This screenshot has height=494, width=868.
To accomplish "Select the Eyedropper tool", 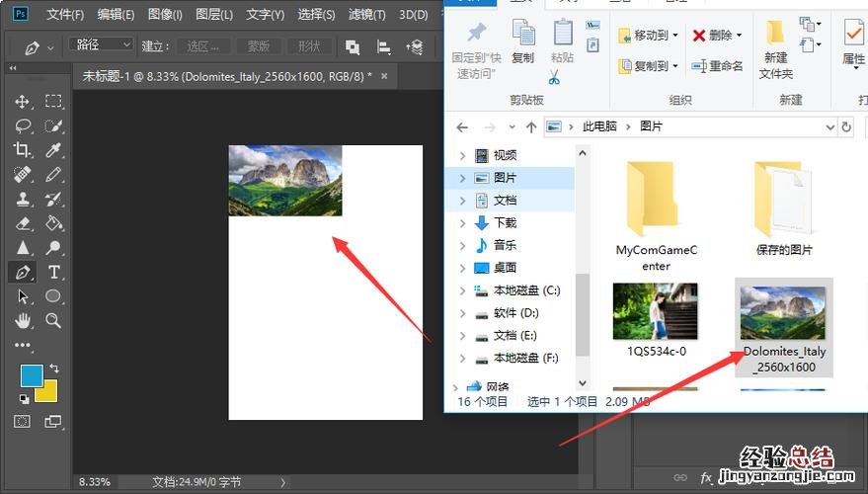I will pos(54,150).
